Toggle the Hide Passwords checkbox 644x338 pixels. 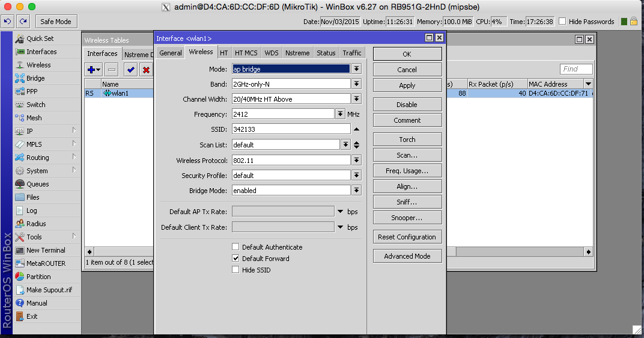pyautogui.click(x=563, y=22)
